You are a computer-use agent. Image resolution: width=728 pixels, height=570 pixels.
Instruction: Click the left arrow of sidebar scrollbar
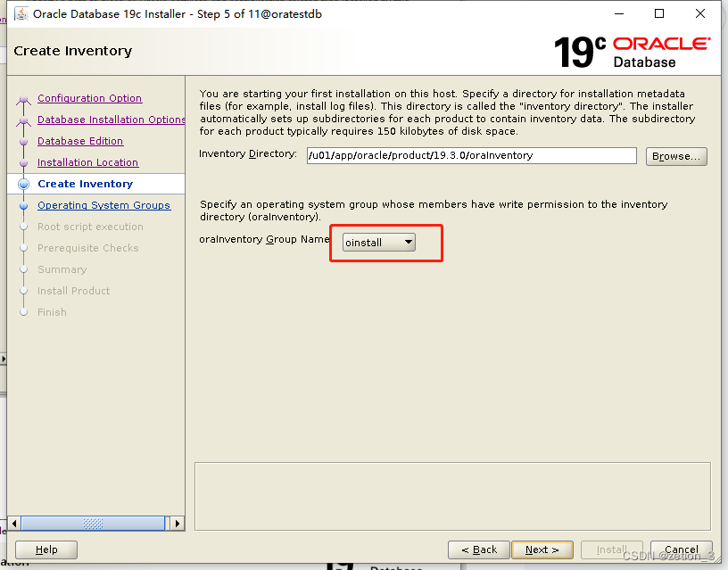pyautogui.click(x=14, y=524)
